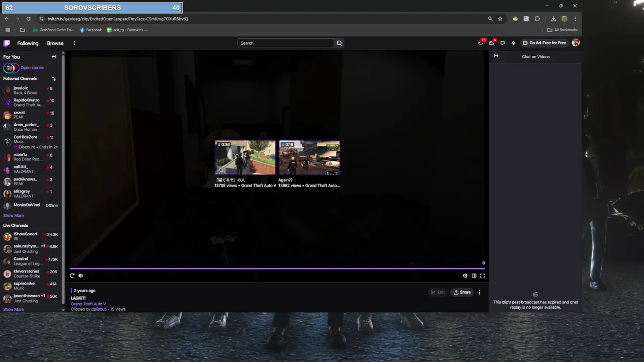Go back in the browser
This screenshot has height=362, width=644.
click(7, 19)
